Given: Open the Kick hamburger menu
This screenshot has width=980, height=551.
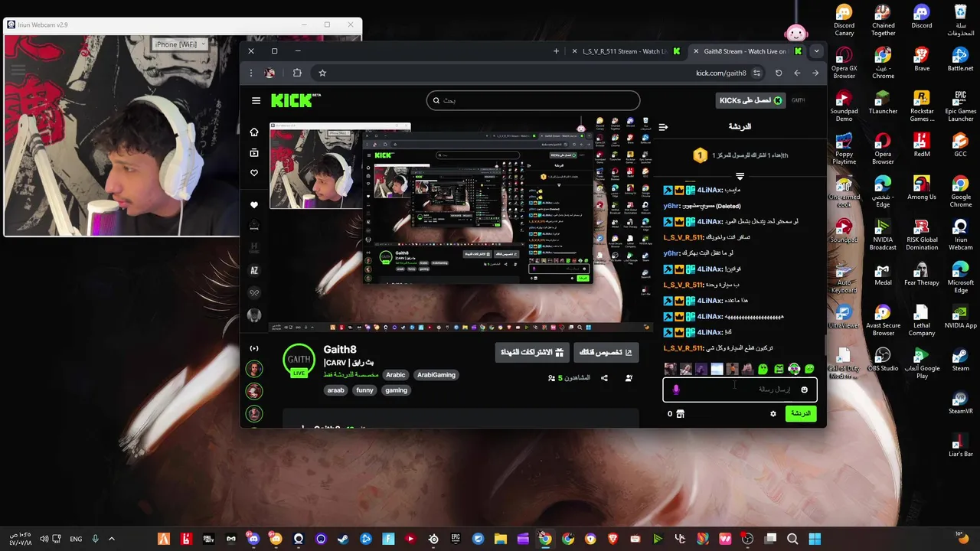Looking at the screenshot, I should [256, 100].
